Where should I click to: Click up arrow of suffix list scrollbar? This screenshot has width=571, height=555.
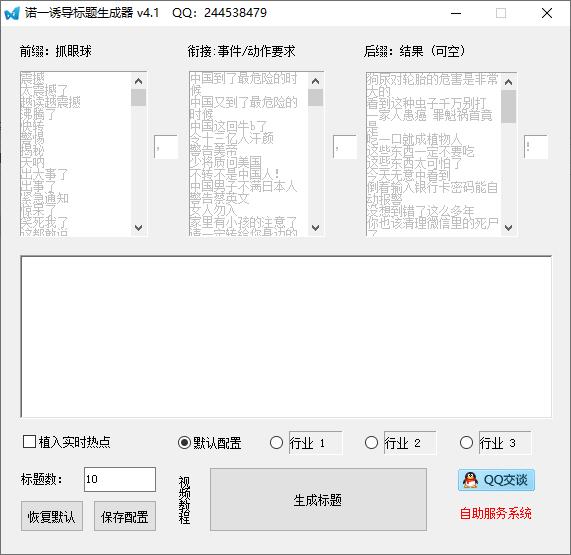click(x=508, y=82)
